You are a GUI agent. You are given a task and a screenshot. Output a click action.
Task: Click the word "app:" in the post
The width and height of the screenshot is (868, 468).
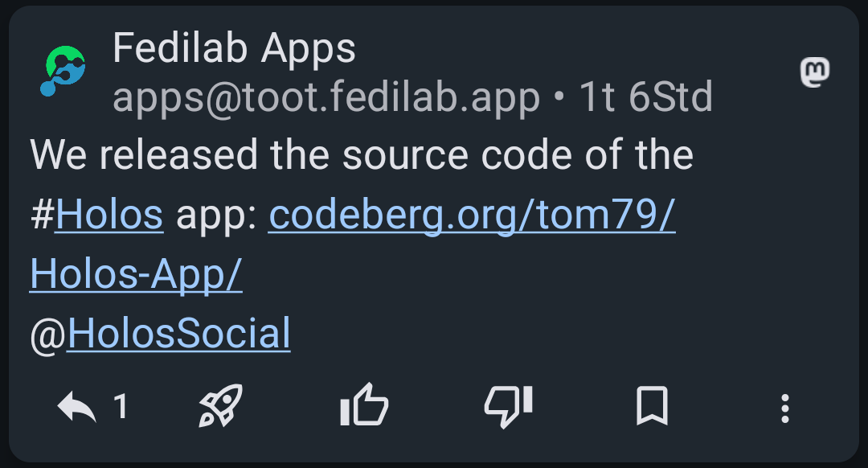click(215, 215)
